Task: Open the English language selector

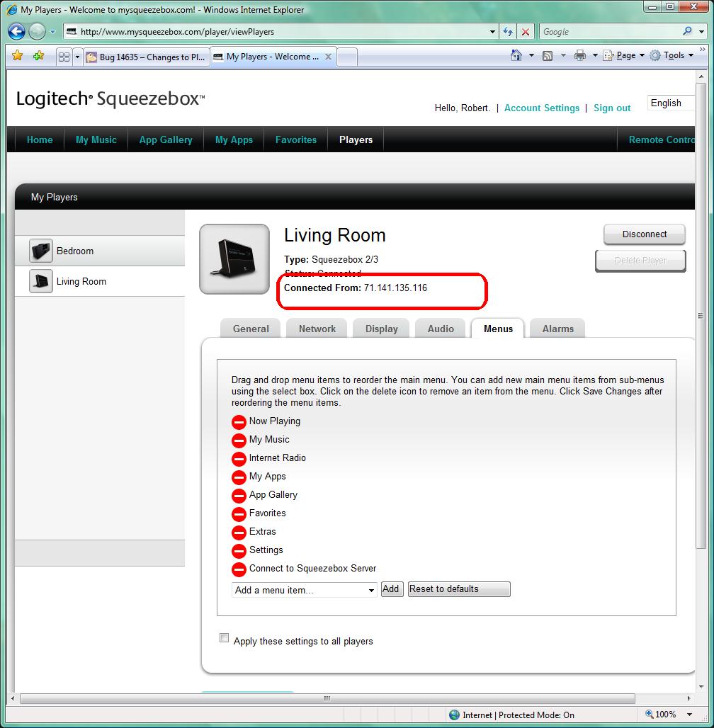Action: click(x=669, y=103)
